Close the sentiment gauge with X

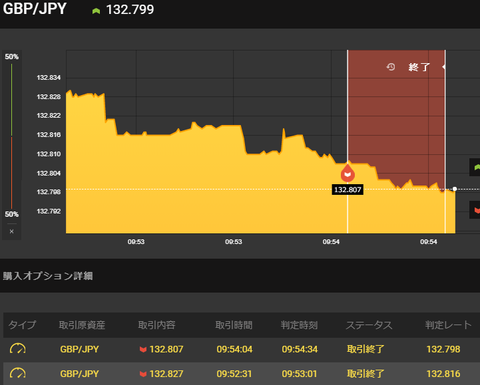(12, 231)
